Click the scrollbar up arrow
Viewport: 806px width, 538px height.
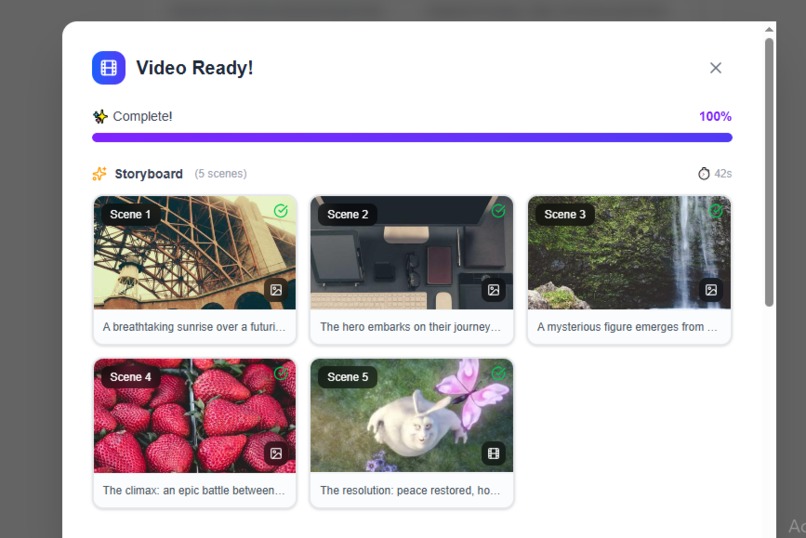pos(769,30)
